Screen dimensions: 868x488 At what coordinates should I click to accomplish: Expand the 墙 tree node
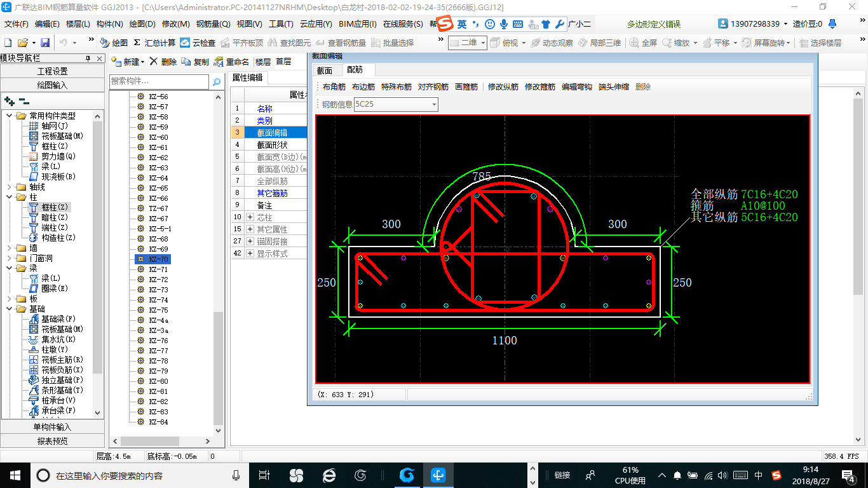9,248
